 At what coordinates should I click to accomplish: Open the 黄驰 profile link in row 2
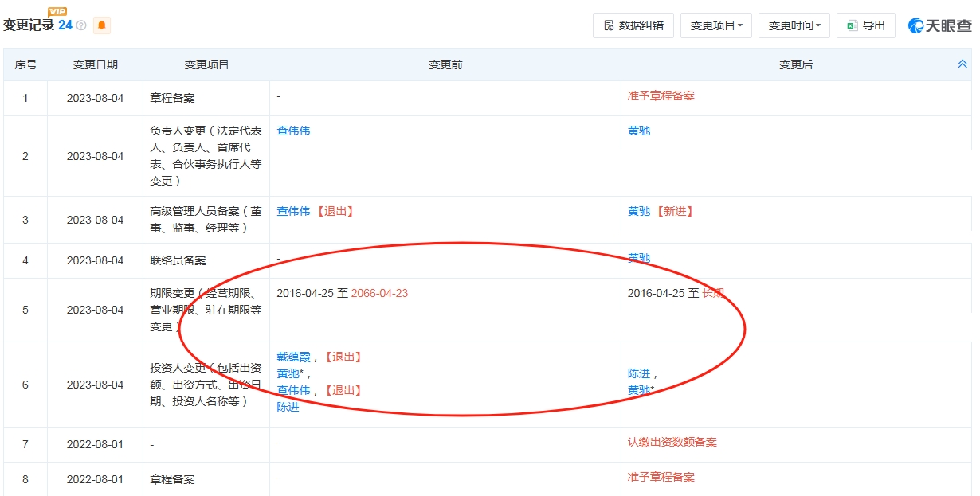(639, 130)
